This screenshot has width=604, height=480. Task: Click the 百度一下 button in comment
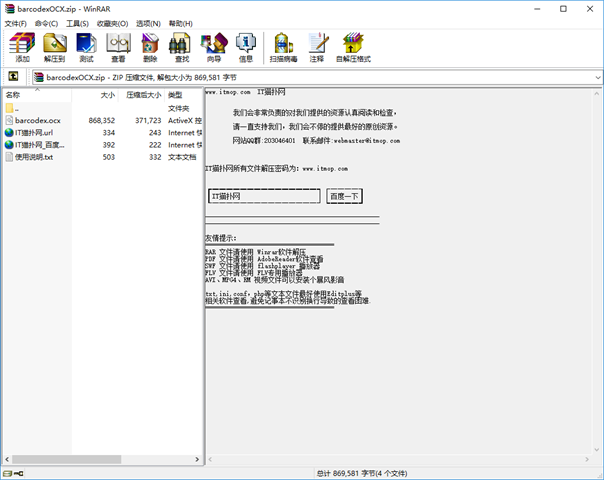(344, 196)
